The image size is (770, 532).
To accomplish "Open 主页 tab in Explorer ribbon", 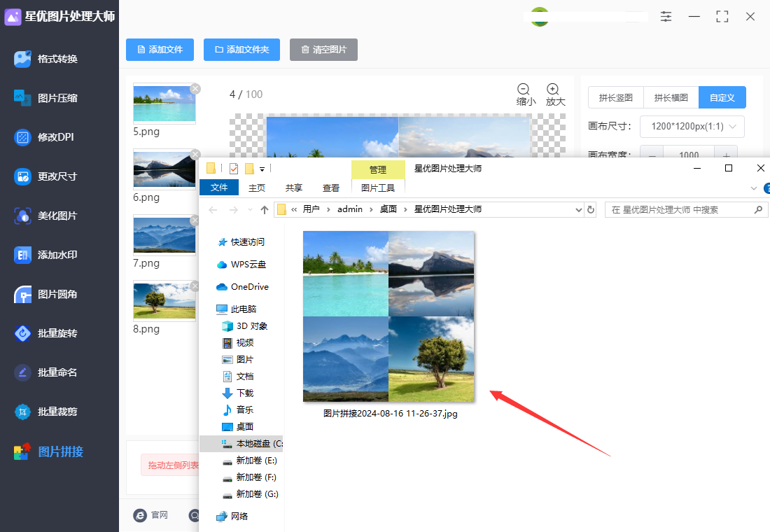I will point(257,188).
